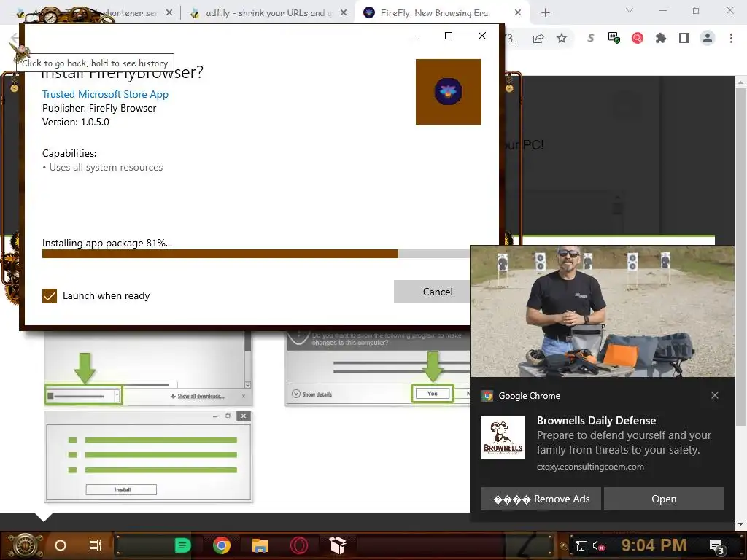Bookmark this page with the star icon
This screenshot has width=747, height=560.
click(x=562, y=39)
